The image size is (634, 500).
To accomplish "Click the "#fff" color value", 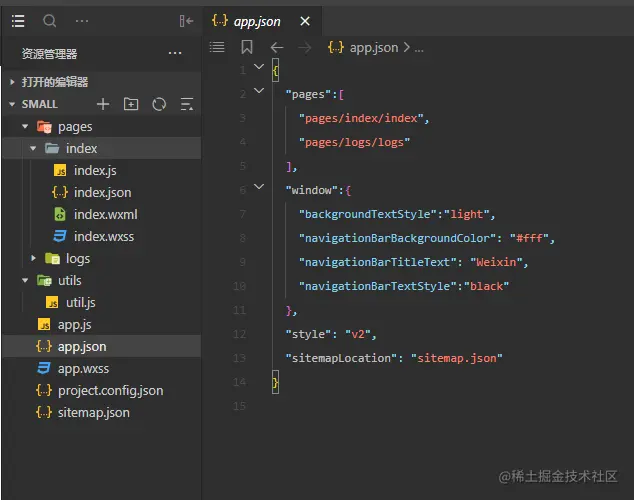I will [529, 238].
